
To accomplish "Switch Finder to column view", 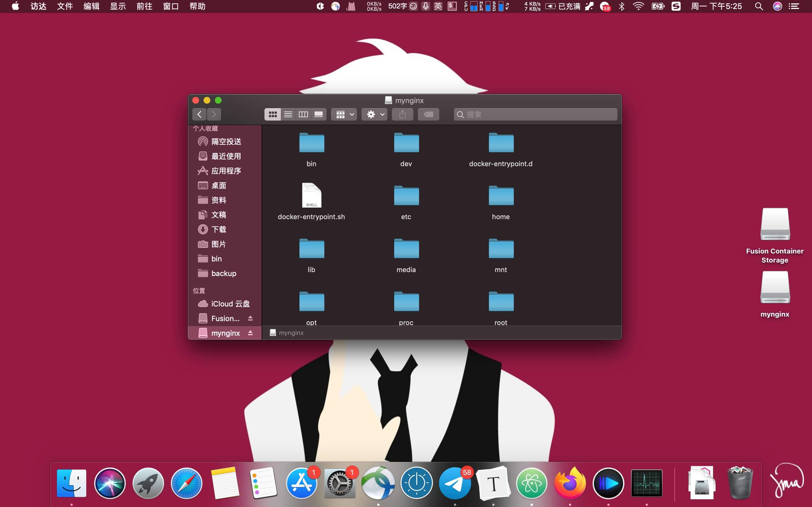I will 303,114.
